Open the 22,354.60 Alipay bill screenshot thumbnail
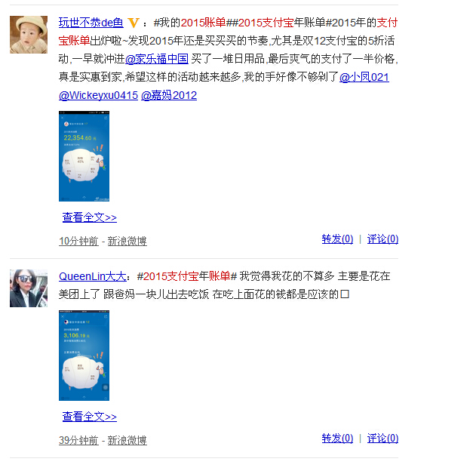 (x=84, y=156)
